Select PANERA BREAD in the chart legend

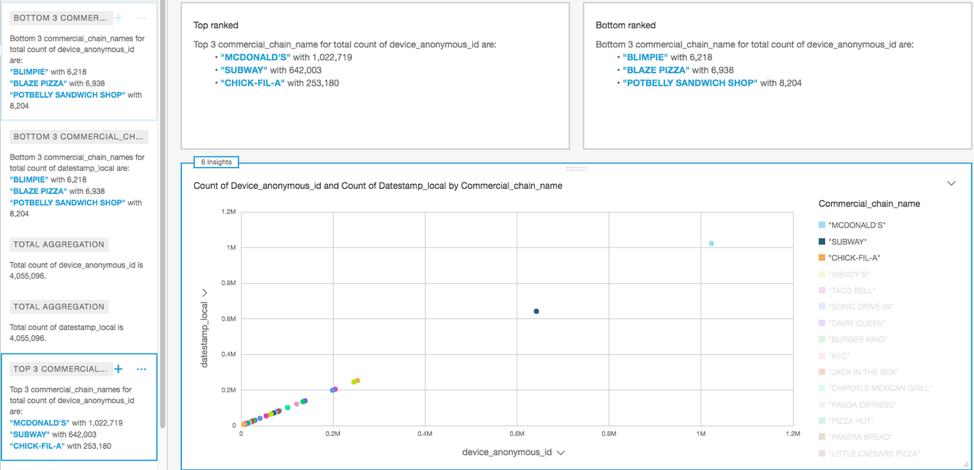coord(860,437)
